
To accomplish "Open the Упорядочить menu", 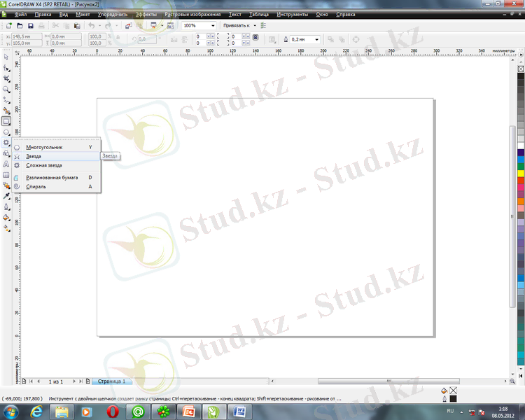I will pyautogui.click(x=113, y=15).
